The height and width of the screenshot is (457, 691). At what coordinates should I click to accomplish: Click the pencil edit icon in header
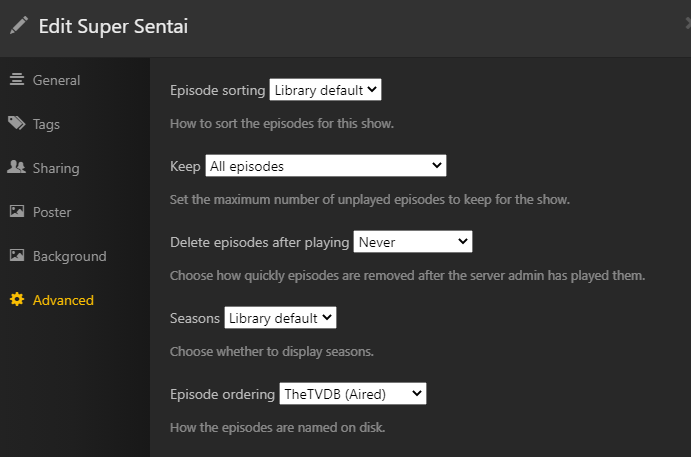click(x=19, y=26)
